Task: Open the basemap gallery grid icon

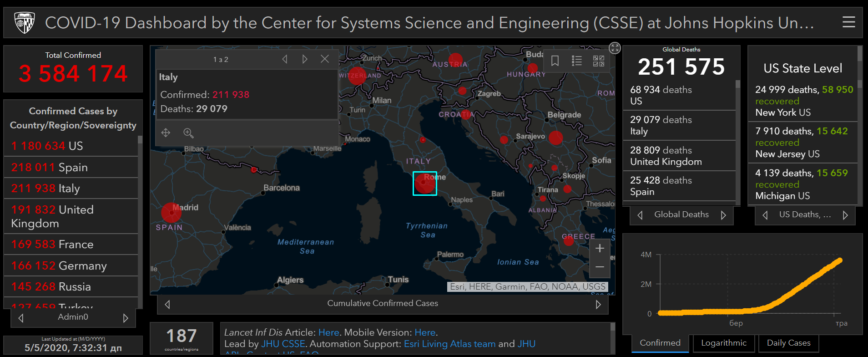Action: (x=599, y=61)
